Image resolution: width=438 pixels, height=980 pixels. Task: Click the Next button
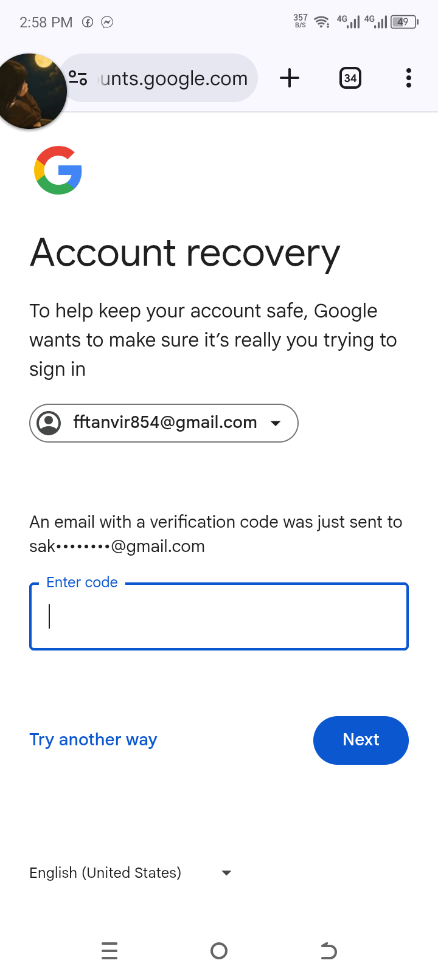pos(361,740)
